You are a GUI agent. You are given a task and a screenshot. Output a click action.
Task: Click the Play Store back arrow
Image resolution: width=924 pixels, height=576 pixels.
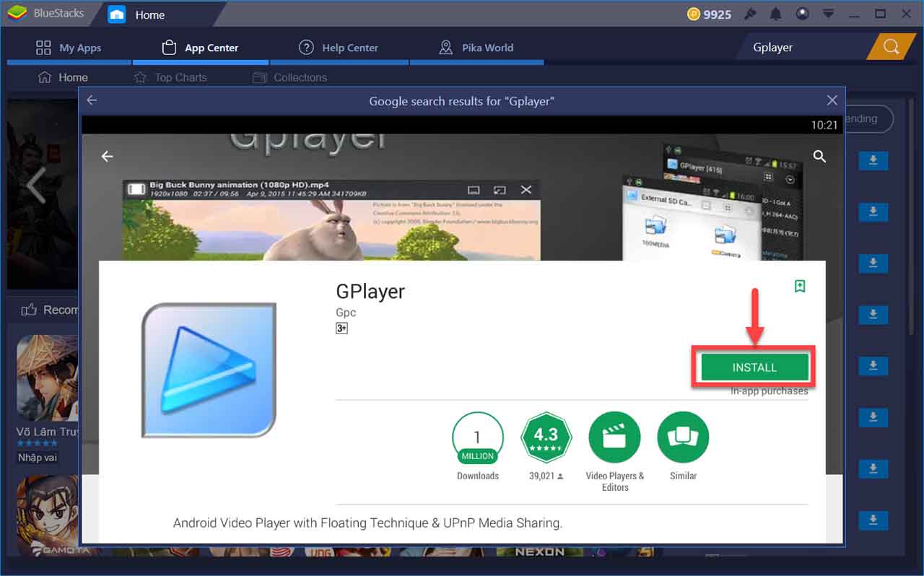[x=108, y=156]
